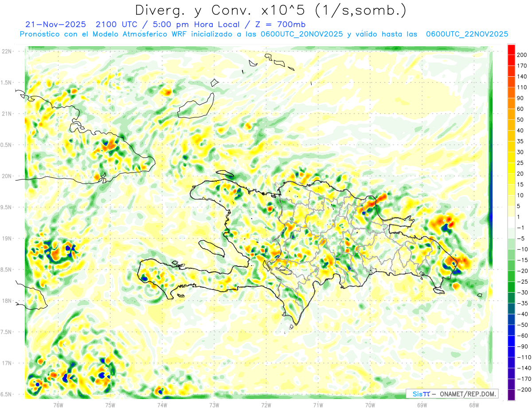Viewport: 532px width, 411px height.
Task: Click the '72W' longitude label
Action: tap(266, 405)
